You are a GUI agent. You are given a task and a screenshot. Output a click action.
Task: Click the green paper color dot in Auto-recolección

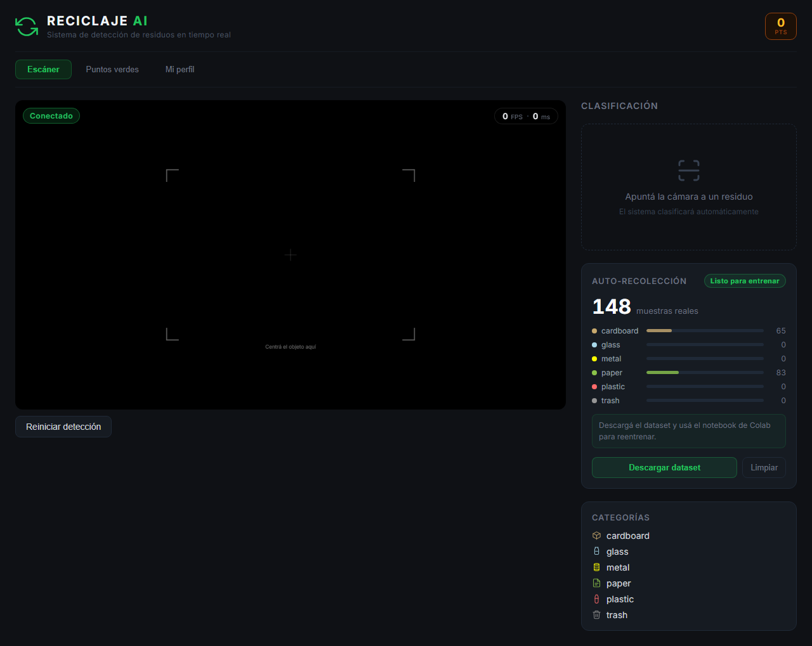(x=594, y=373)
